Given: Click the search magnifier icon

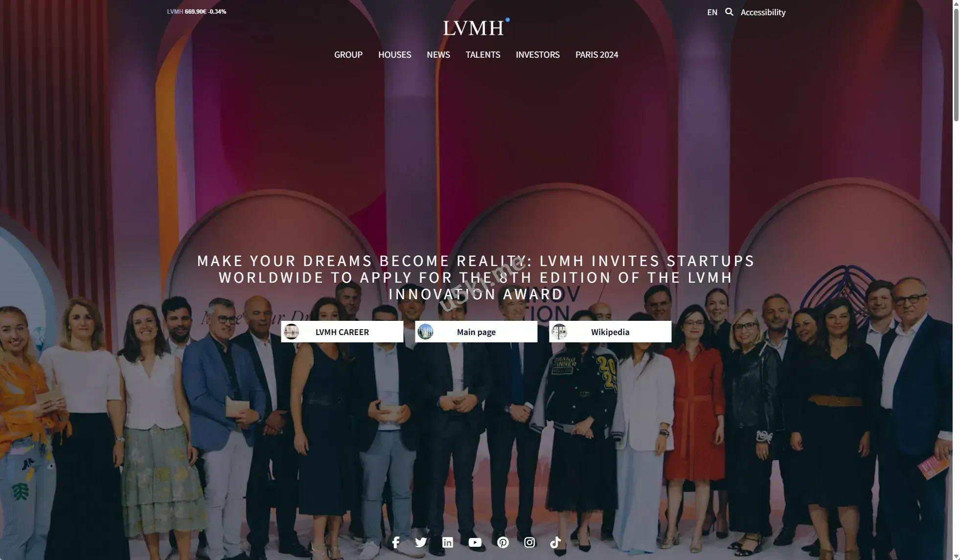Looking at the screenshot, I should click(729, 12).
